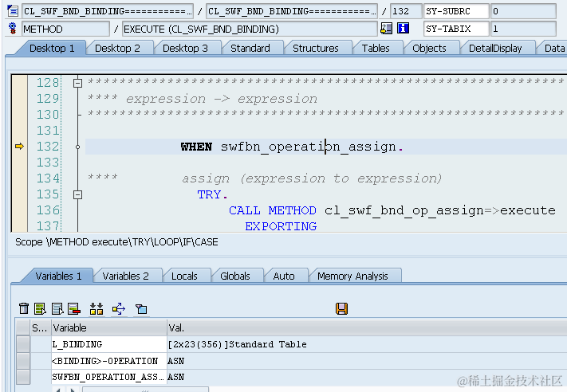Switch to Desktop 2 tab

(x=117, y=48)
